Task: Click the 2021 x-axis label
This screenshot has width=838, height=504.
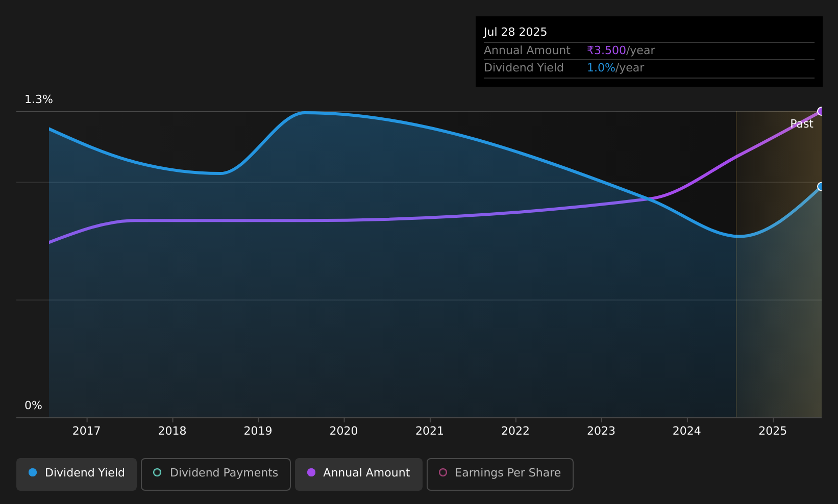Action: 430,431
